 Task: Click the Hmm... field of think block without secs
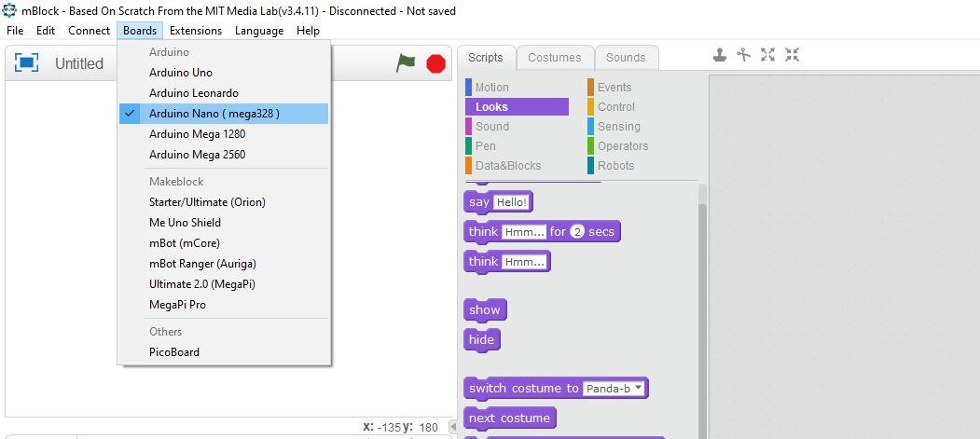pyautogui.click(x=524, y=262)
